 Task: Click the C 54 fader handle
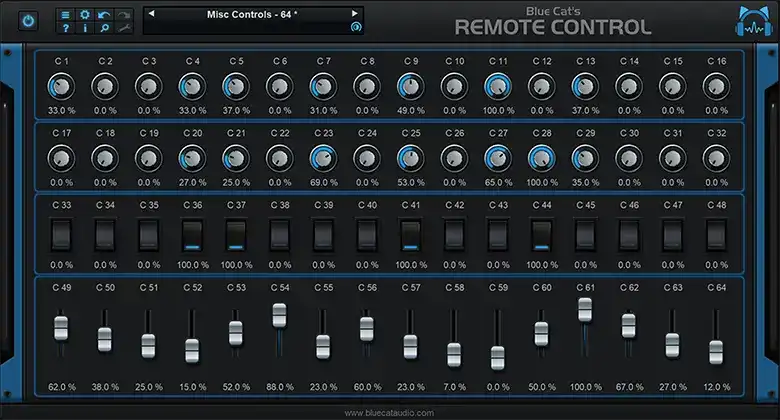(x=280, y=315)
